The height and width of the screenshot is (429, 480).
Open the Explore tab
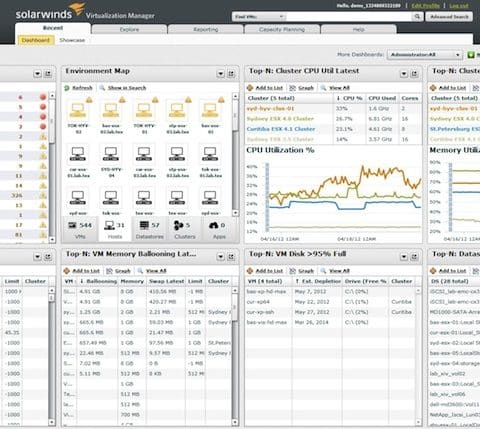(x=129, y=29)
